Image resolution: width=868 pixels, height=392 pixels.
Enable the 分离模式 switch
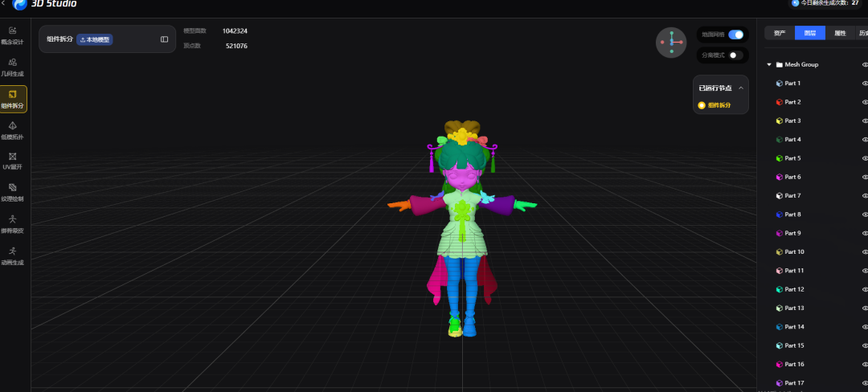[x=735, y=55]
